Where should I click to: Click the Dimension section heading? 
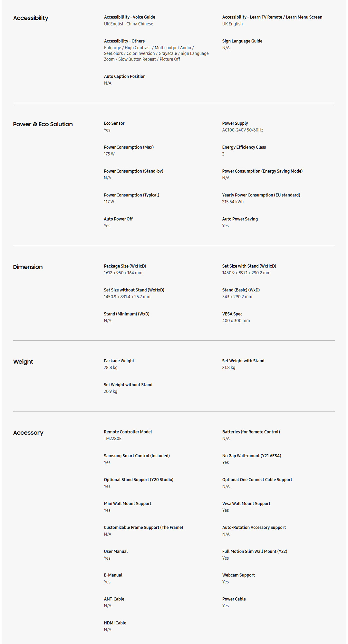(x=28, y=267)
